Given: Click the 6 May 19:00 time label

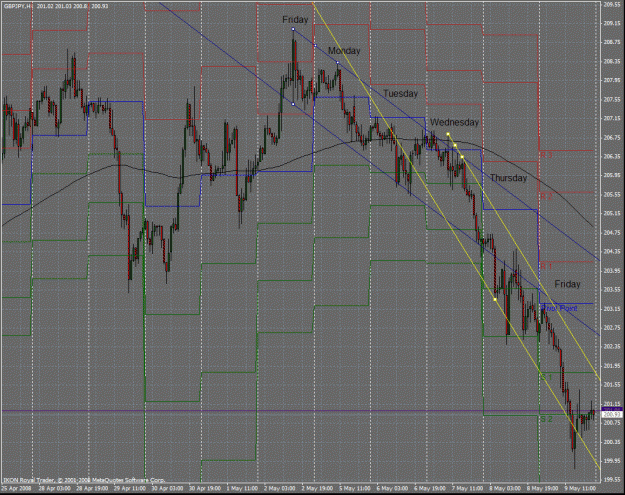Looking at the screenshot, I should [x=430, y=488].
